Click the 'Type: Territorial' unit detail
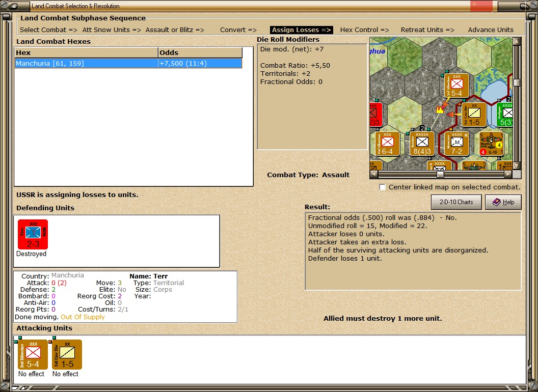538x392 pixels. tap(158, 283)
